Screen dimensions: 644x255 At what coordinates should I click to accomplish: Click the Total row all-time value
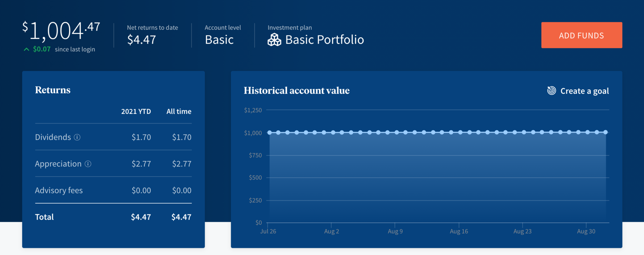(181, 217)
